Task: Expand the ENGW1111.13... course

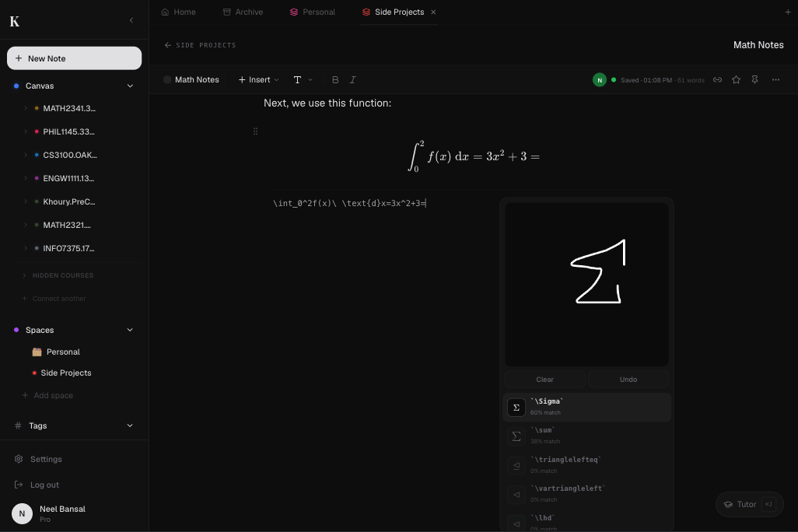Action: [26, 178]
